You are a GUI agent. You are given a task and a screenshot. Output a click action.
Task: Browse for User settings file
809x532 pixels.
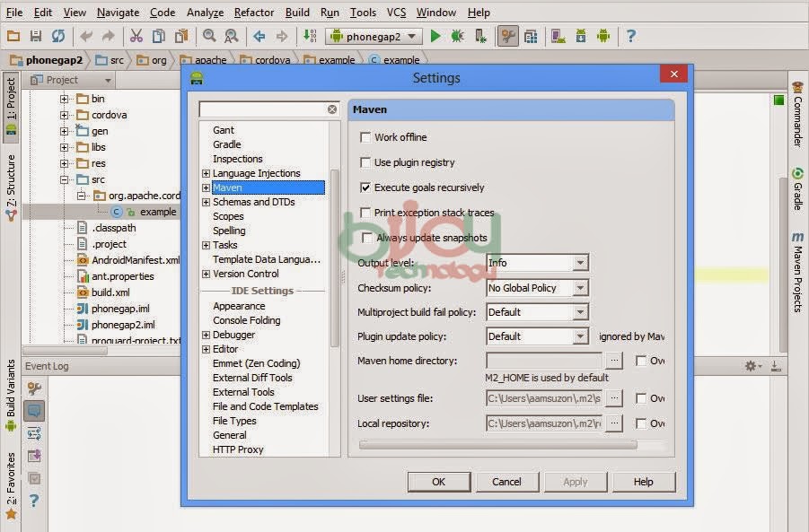point(614,398)
